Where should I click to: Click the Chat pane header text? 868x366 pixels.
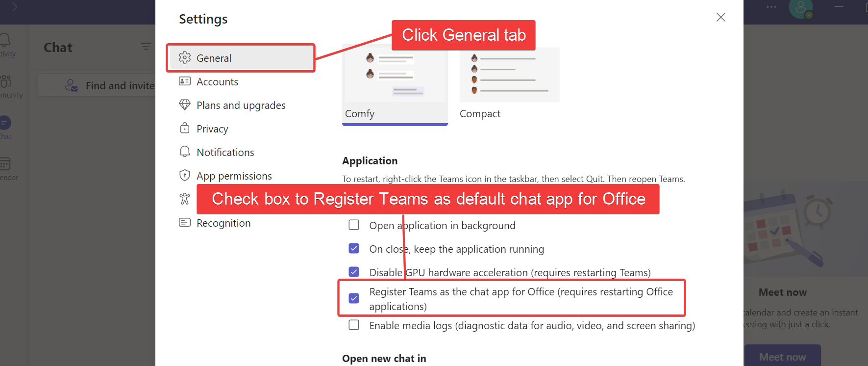pos(58,48)
